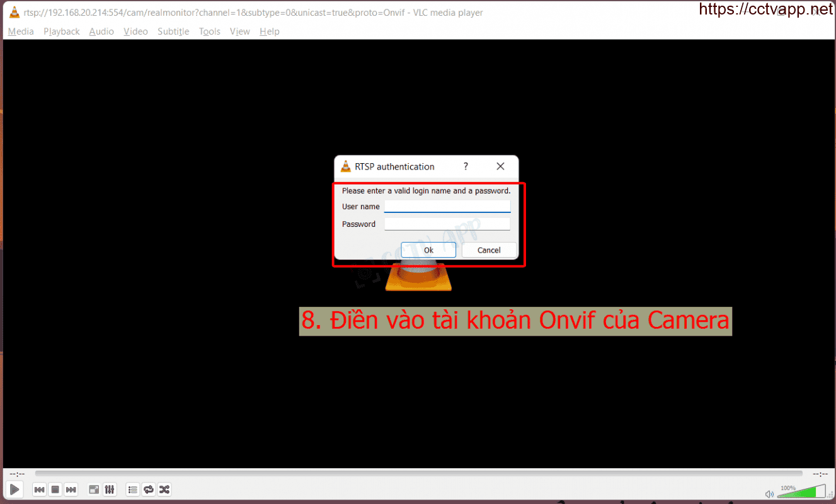Toggle fullscreen video mode icon

(94, 490)
